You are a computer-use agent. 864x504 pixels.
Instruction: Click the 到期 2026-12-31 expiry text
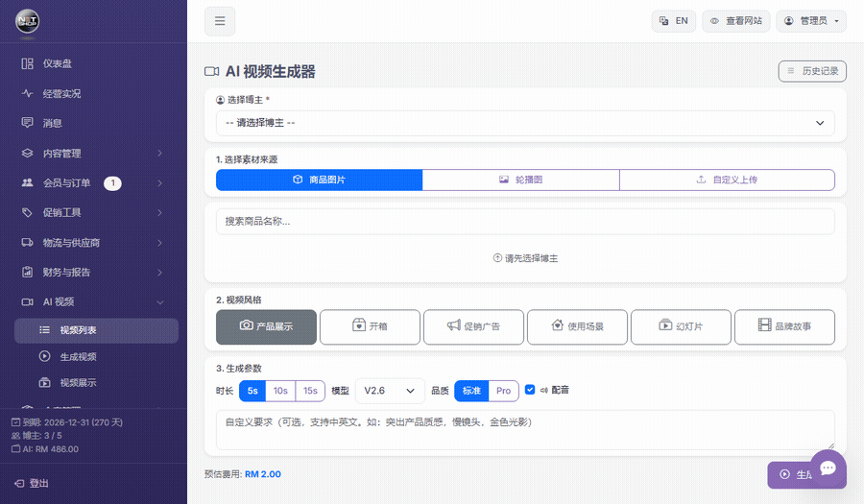(67, 422)
